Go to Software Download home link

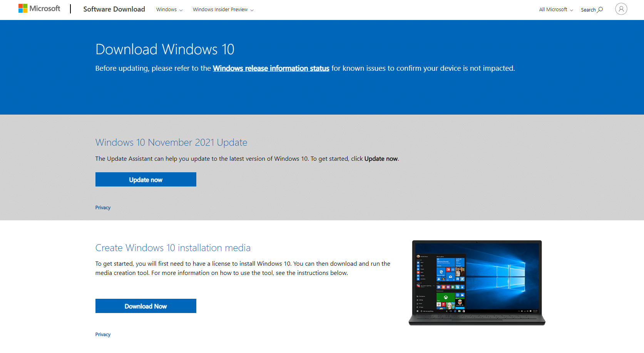114,9
